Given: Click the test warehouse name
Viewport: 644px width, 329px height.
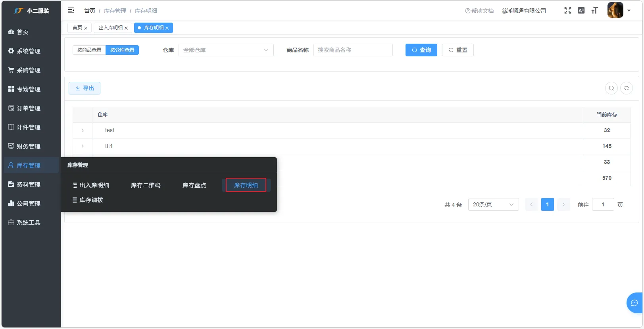Looking at the screenshot, I should point(110,130).
